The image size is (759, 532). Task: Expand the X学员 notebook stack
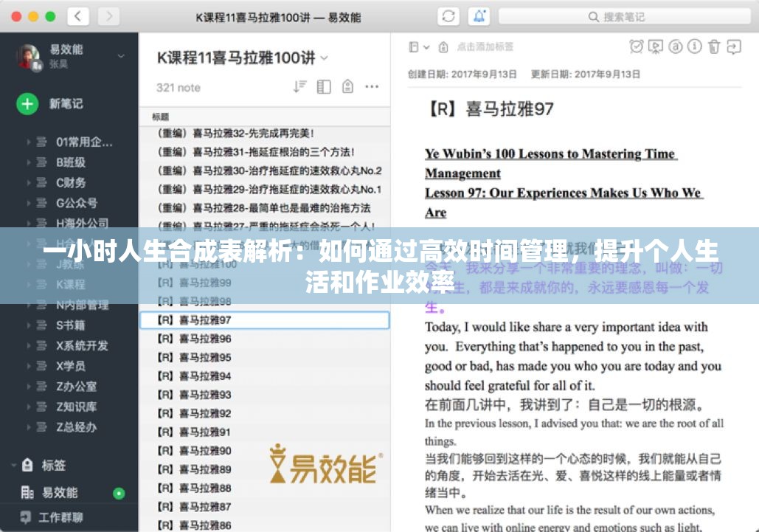pyautogui.click(x=29, y=366)
